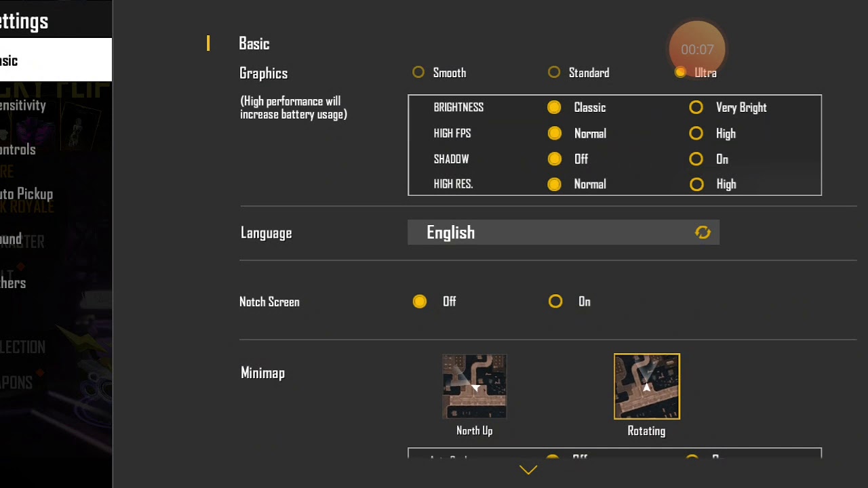Click the HIGH FPS row label
Screen dimensions: 868x488
point(452,134)
